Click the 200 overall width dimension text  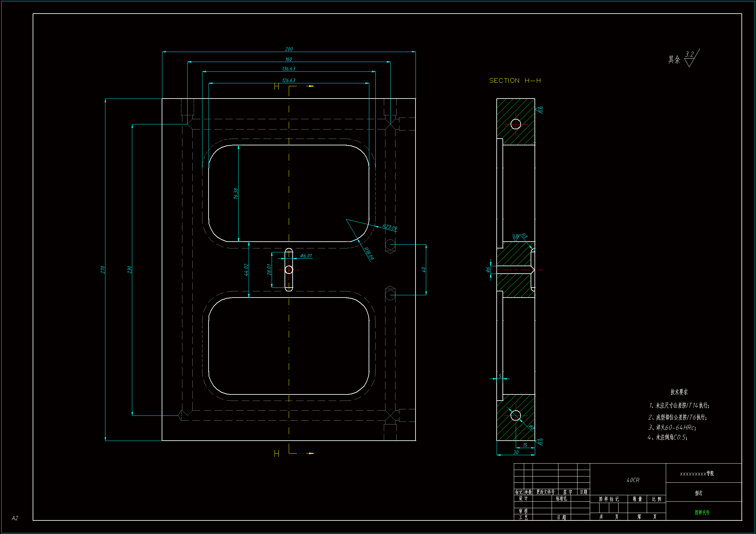(x=289, y=49)
